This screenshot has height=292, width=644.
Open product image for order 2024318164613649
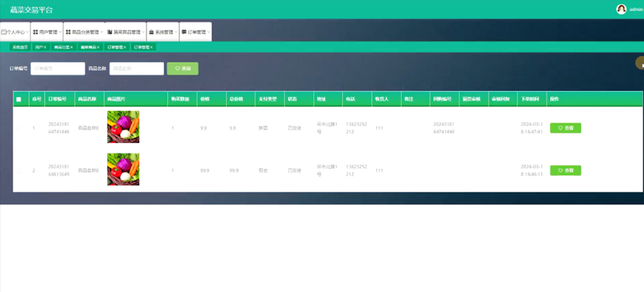[x=123, y=169]
